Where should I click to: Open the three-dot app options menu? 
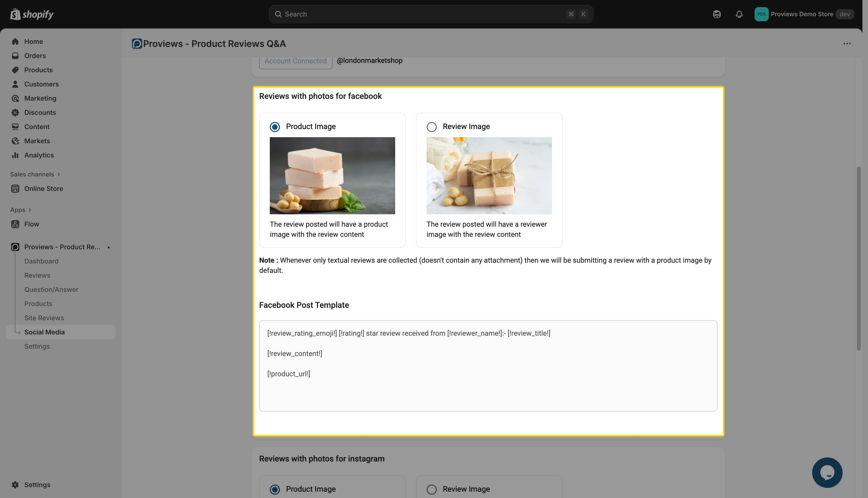pyautogui.click(x=847, y=43)
